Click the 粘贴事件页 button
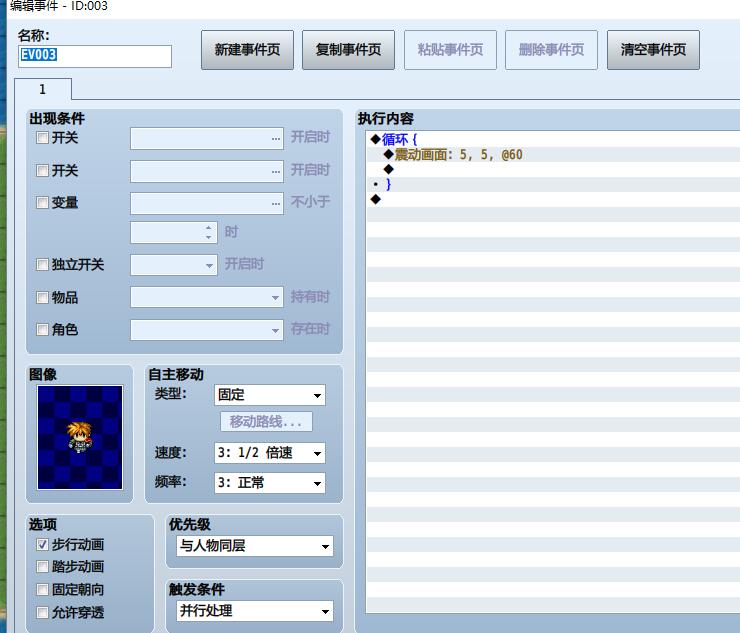The height and width of the screenshot is (633, 740). (x=450, y=50)
